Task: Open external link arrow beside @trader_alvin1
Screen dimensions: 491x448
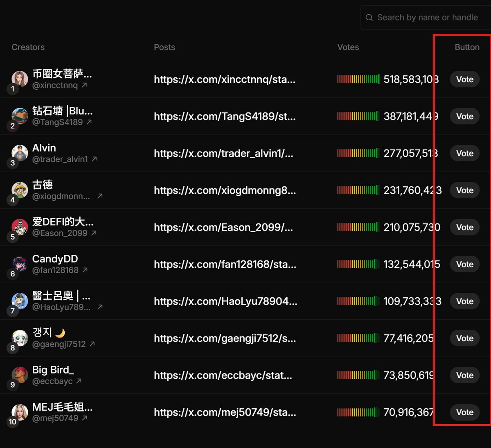Action: [x=94, y=159]
